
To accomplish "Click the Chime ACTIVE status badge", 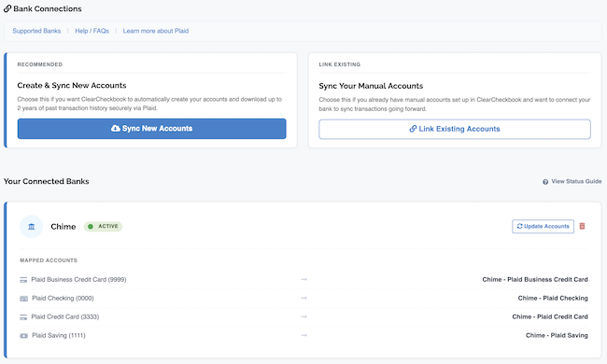I will pos(103,226).
